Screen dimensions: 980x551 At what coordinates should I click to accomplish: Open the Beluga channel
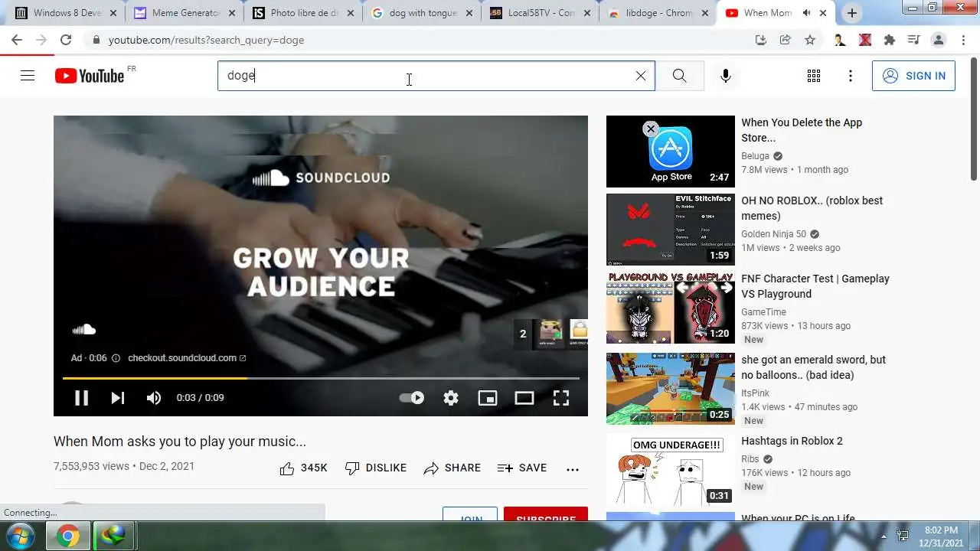tap(755, 156)
